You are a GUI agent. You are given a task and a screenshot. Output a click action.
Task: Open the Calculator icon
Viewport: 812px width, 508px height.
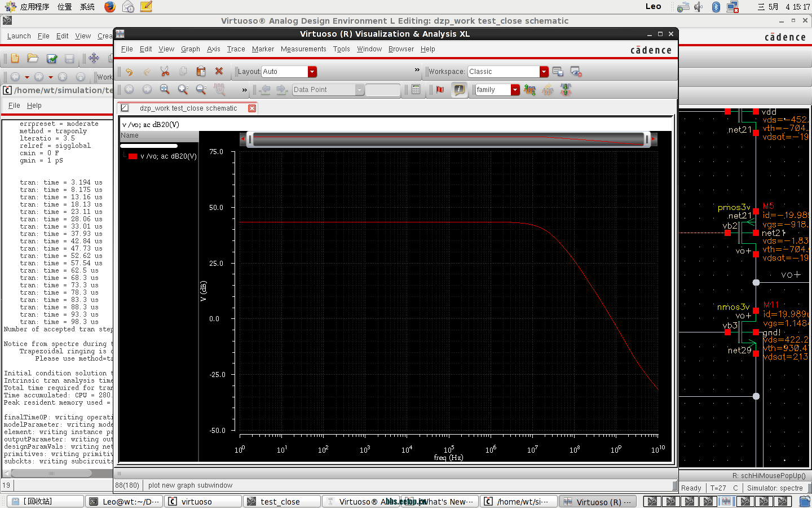[x=416, y=89]
